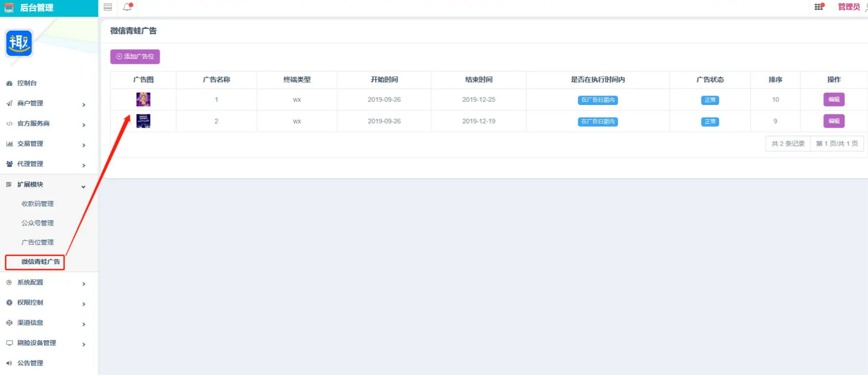Click the 开始时间 column header

384,79
